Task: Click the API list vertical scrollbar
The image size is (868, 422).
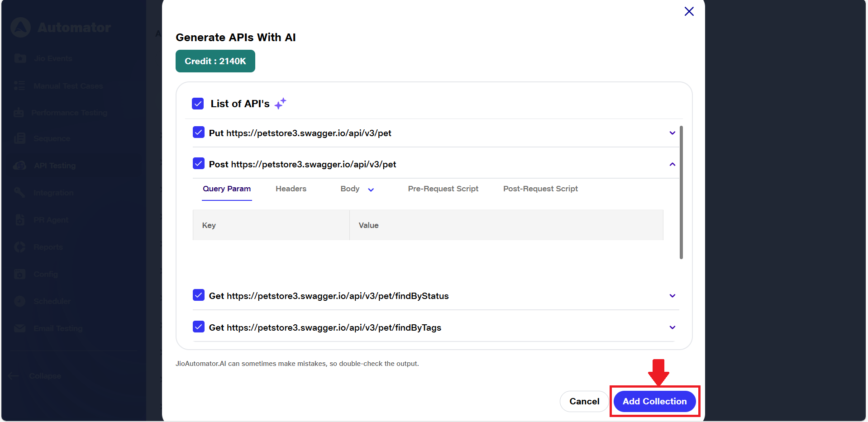Action: [x=681, y=192]
